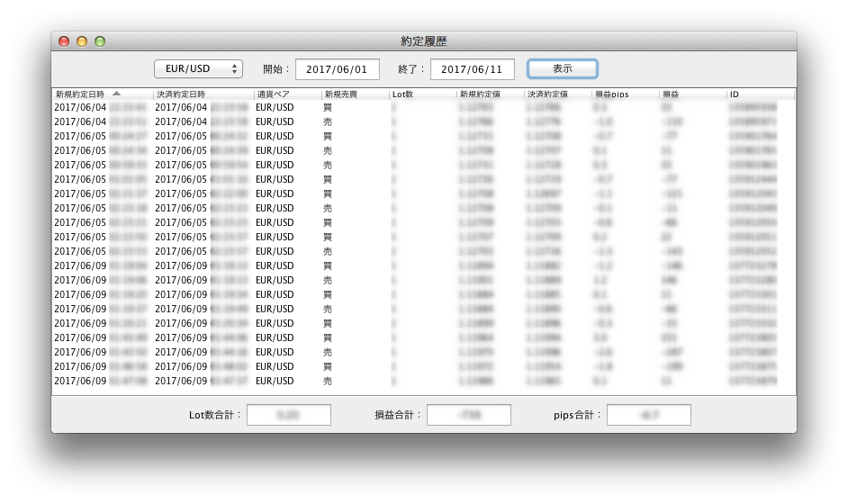The height and width of the screenshot is (504, 848).
Task: Sort by the 決済約定日時 column header
Action: pyautogui.click(x=203, y=94)
